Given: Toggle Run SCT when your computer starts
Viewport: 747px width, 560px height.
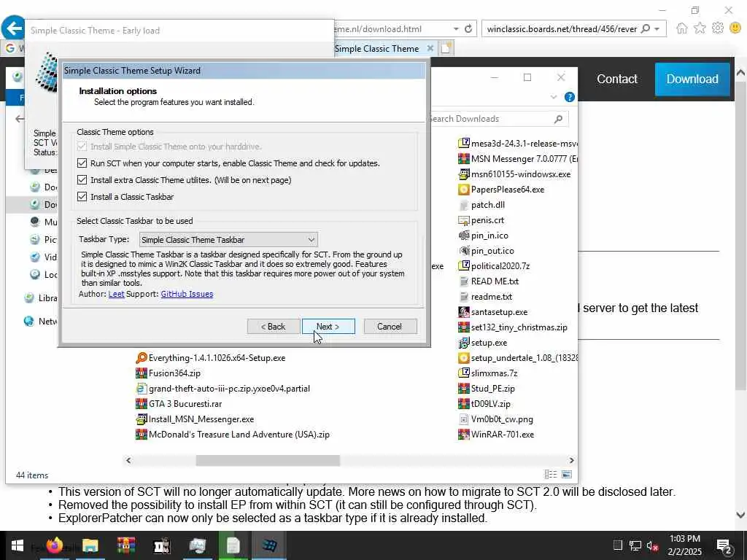Looking at the screenshot, I should tap(82, 163).
